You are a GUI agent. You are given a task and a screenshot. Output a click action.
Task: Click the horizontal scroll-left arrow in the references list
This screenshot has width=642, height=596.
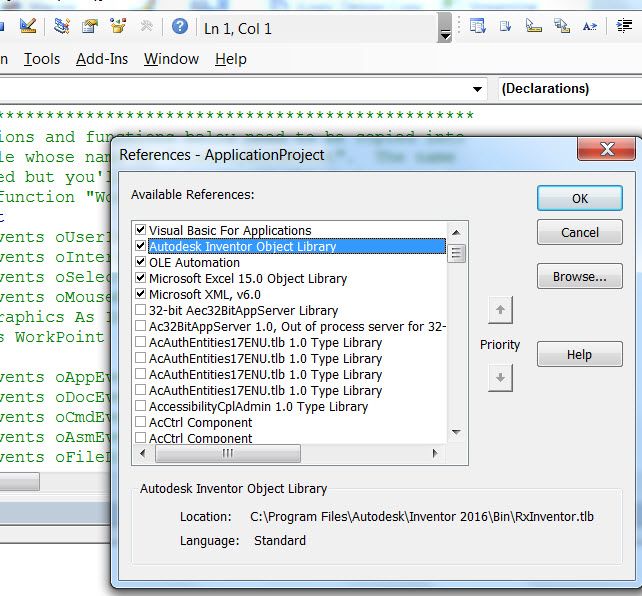pyautogui.click(x=142, y=453)
